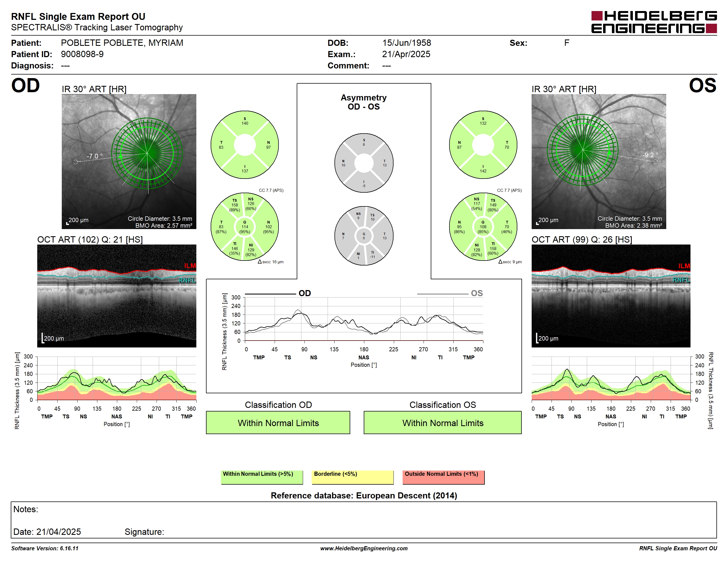Click the Patient ID 9008098-9
Viewport: 728px width, 563px height.
coord(82,54)
